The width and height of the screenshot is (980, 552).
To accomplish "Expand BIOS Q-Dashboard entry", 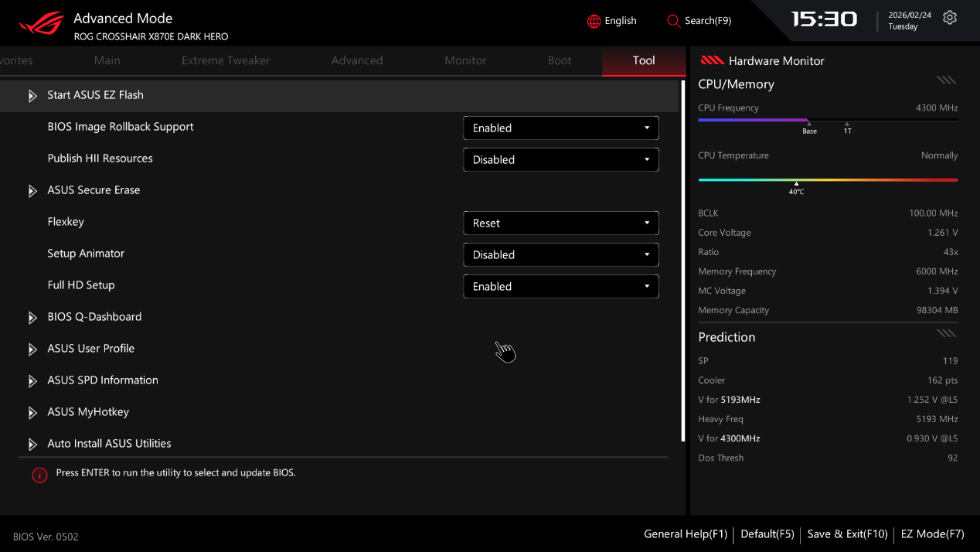I will click(x=94, y=317).
